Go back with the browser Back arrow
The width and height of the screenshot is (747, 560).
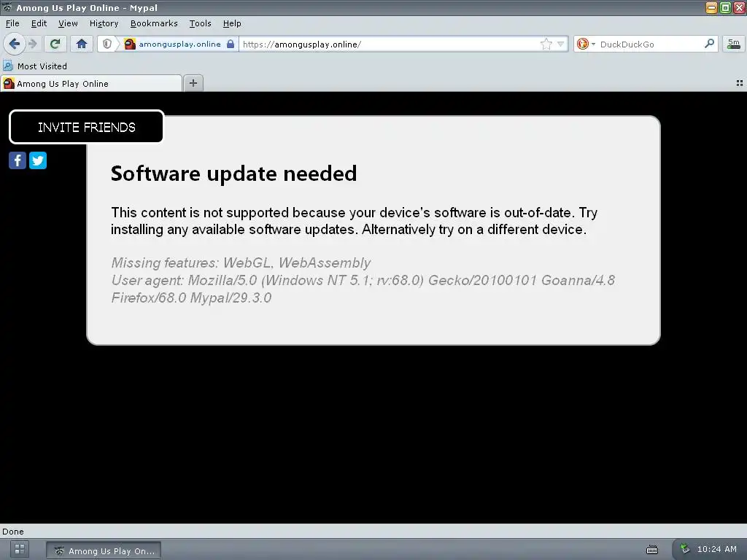point(15,44)
